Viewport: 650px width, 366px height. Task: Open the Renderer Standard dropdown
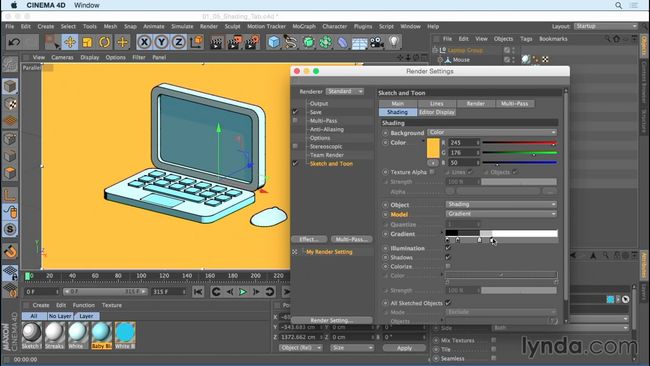point(345,92)
